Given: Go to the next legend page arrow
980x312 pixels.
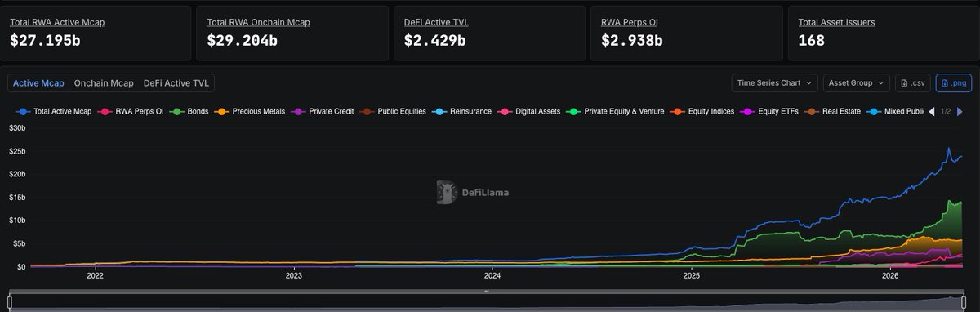Looking at the screenshot, I should click(x=960, y=111).
